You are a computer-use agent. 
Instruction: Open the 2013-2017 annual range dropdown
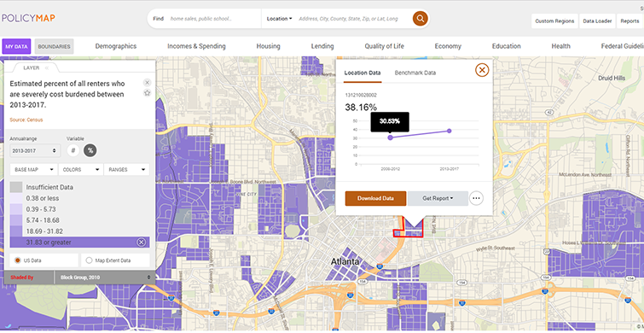click(35, 151)
